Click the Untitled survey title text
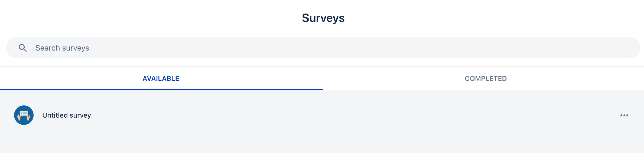 tap(67, 115)
